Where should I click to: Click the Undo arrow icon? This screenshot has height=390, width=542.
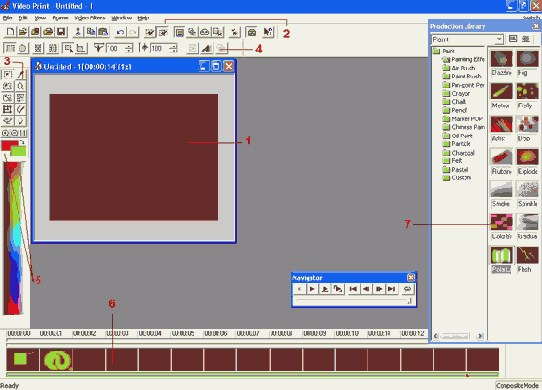click(x=120, y=32)
